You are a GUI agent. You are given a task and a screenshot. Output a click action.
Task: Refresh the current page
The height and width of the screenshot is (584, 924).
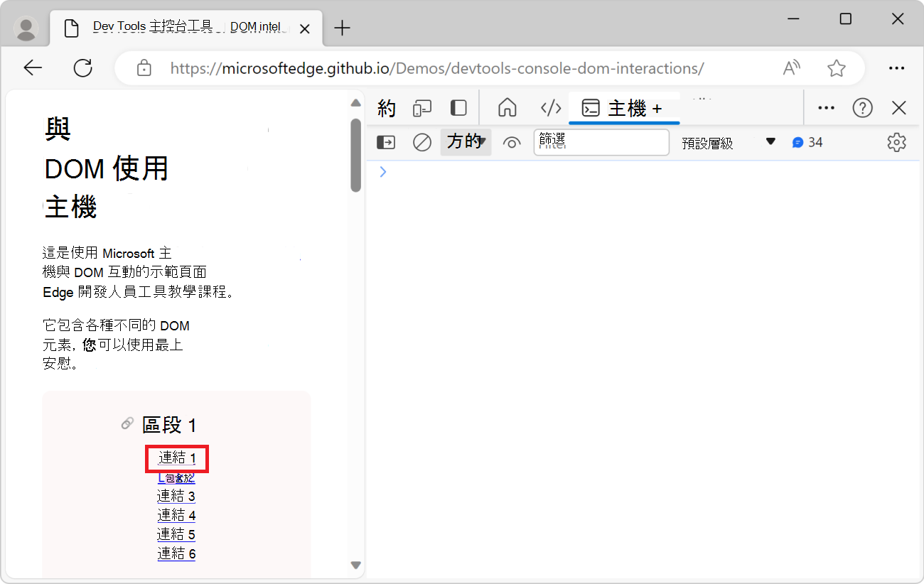coord(83,68)
